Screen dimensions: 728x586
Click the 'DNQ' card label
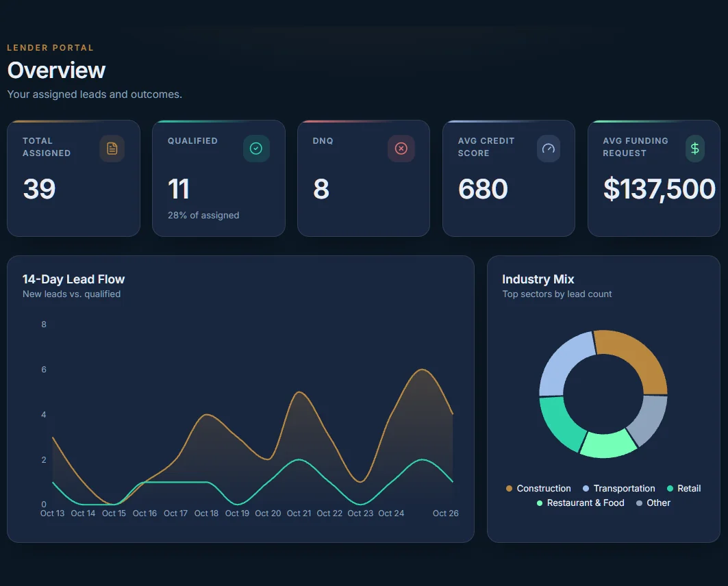tap(323, 140)
